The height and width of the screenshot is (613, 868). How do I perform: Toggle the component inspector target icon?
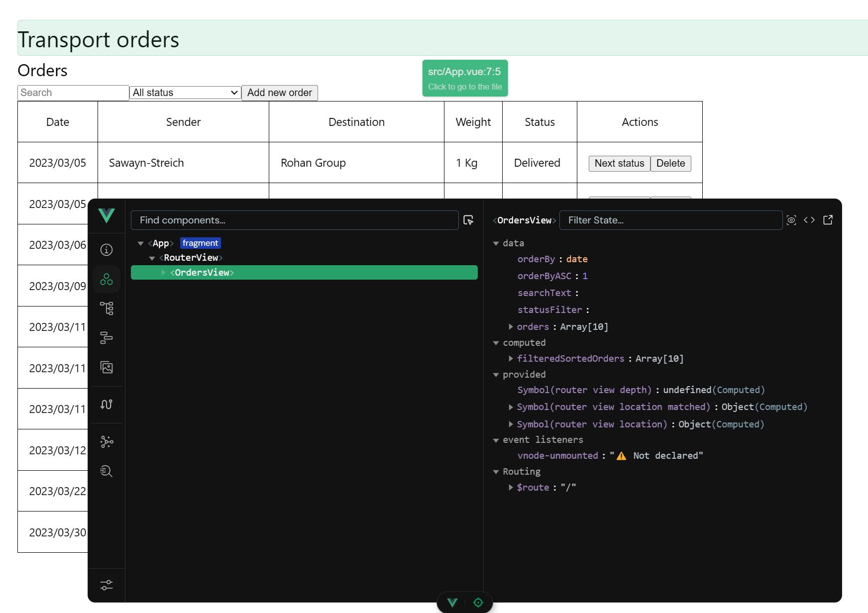[478, 603]
